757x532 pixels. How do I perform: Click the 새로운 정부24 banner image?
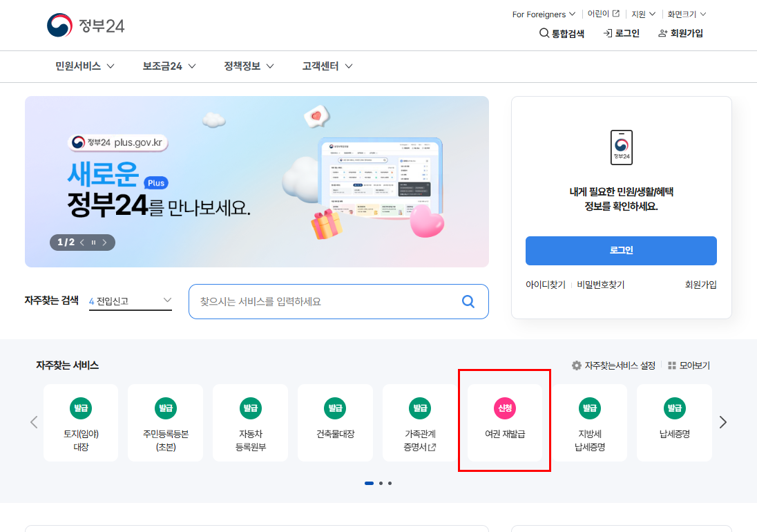(x=257, y=182)
